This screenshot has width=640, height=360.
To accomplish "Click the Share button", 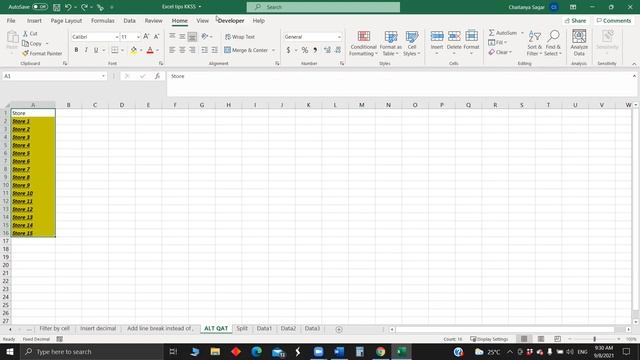I will [575, 21].
